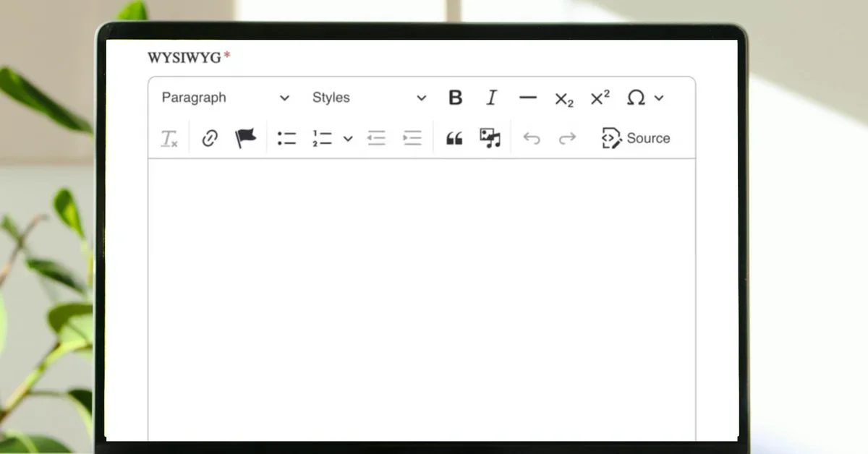Click the remove format icon
Image resolution: width=868 pixels, height=454 pixels.
169,138
